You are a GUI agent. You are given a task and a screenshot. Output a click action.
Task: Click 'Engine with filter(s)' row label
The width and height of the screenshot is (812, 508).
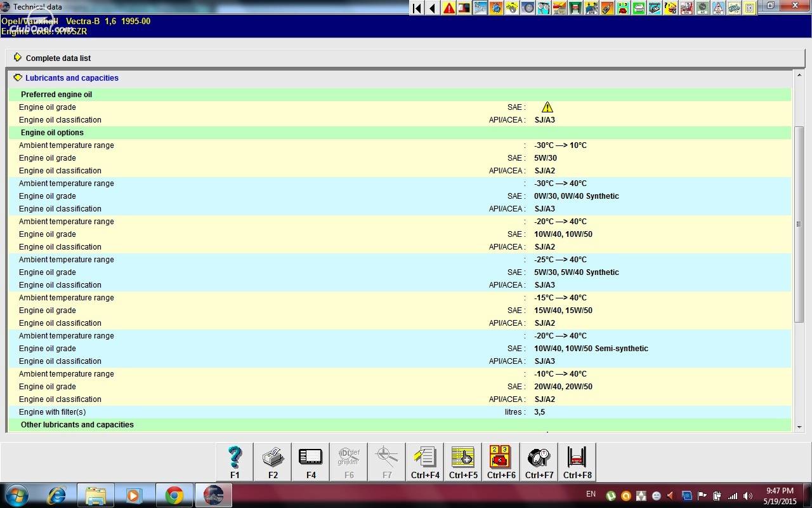[52, 412]
